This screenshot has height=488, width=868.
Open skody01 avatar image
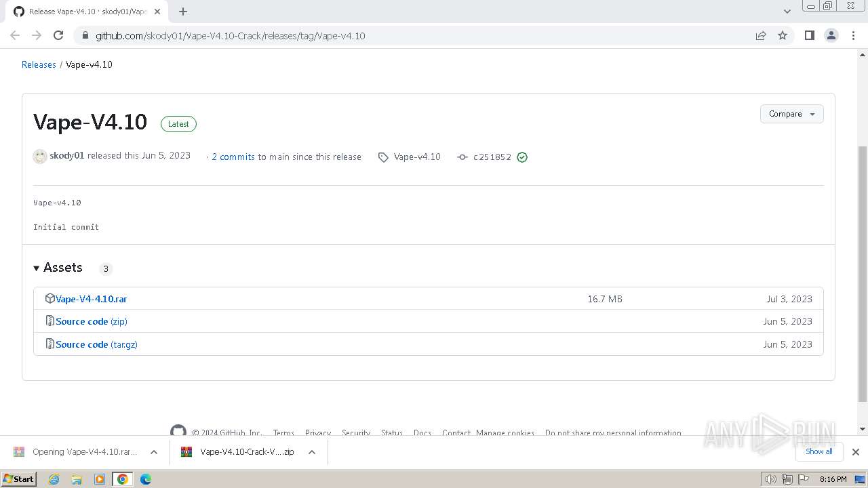point(40,157)
